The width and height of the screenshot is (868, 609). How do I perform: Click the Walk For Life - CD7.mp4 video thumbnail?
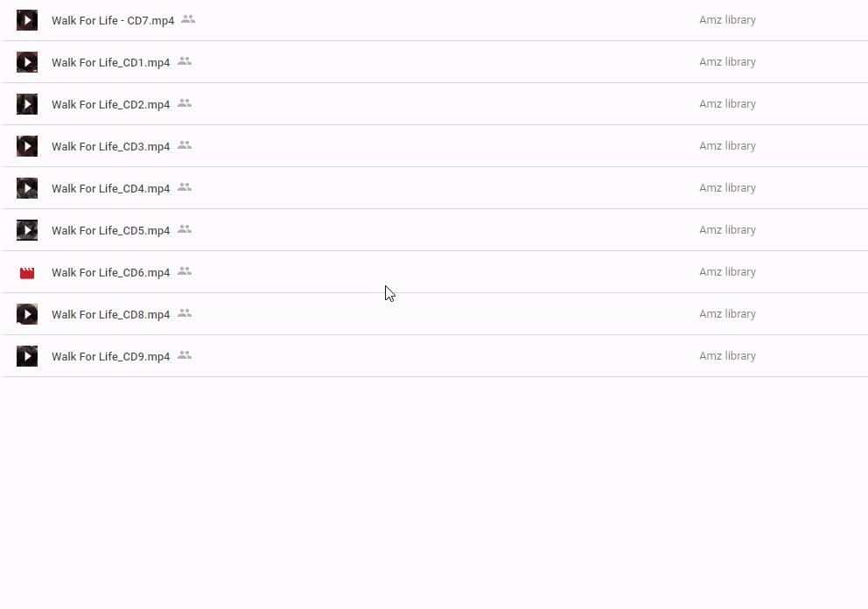[x=27, y=20]
